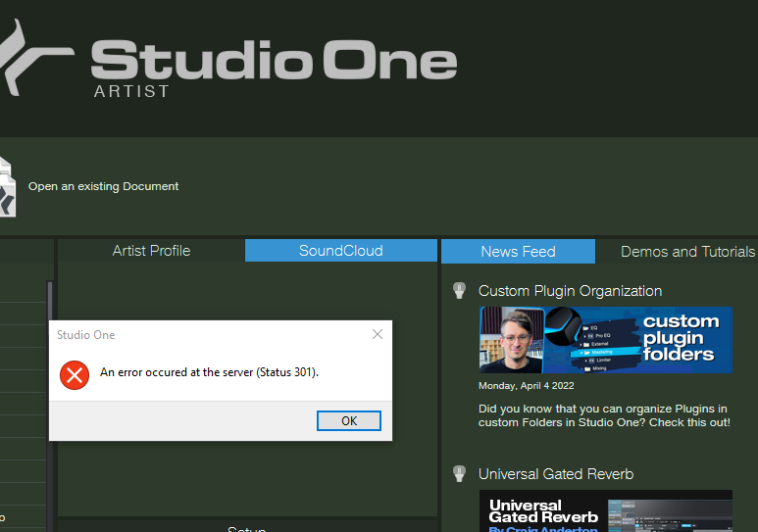Image resolution: width=758 pixels, height=532 pixels.
Task: Click the Studio One dialog title text
Action: click(x=86, y=335)
